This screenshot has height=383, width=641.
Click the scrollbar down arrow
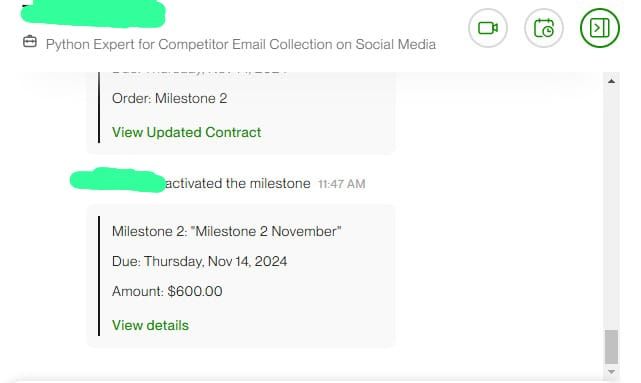[x=611, y=372]
